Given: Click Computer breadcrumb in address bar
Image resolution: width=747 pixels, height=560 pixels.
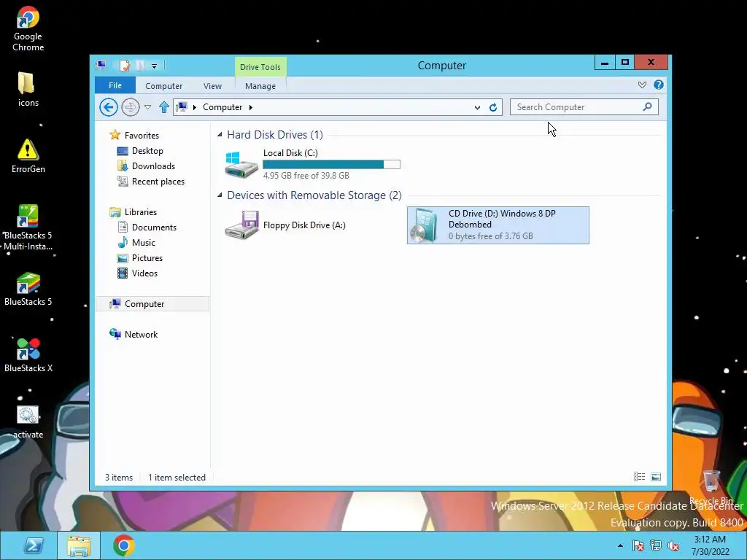Looking at the screenshot, I should click(x=222, y=107).
